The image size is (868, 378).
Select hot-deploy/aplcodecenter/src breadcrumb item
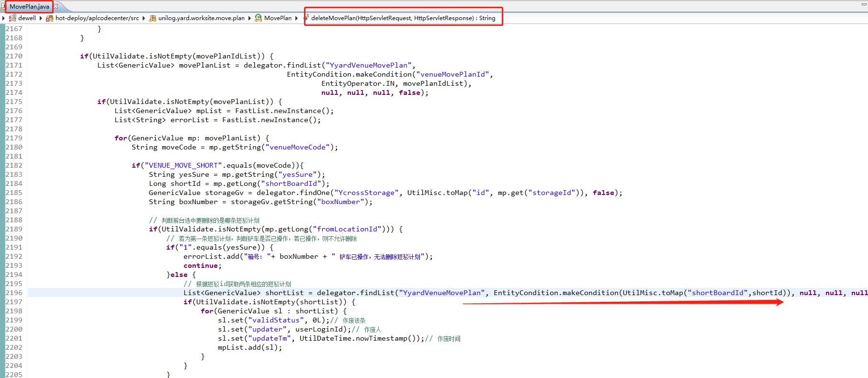97,18
